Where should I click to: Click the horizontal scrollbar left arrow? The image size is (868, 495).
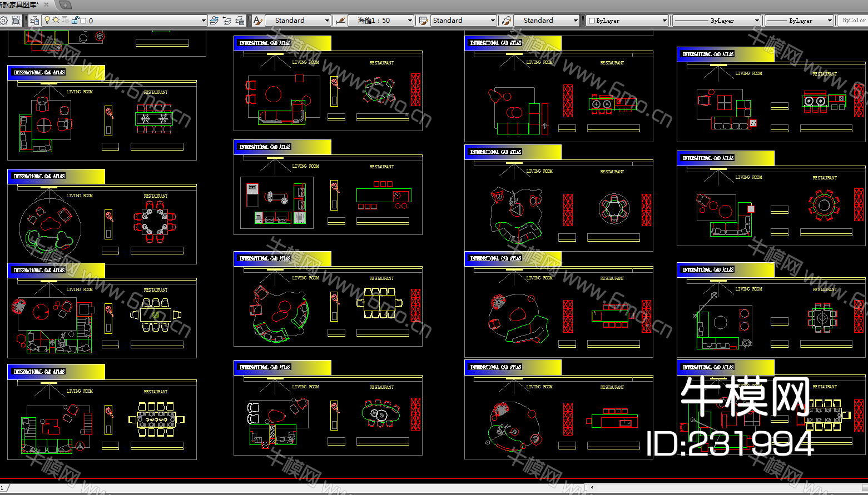592,487
